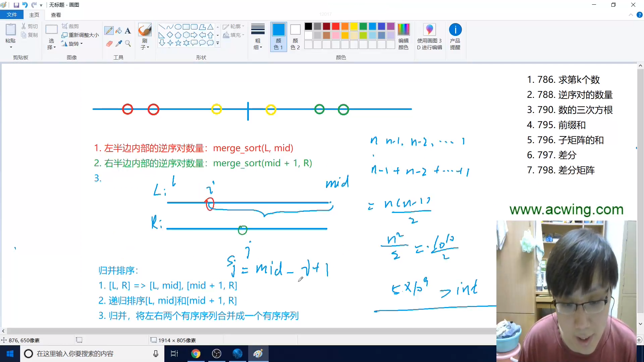Choose the Diamond shape
644x362 pixels.
[x=170, y=35]
